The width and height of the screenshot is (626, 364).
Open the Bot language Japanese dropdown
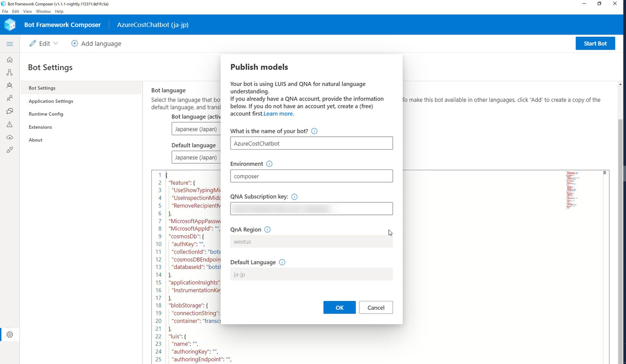tap(196, 129)
